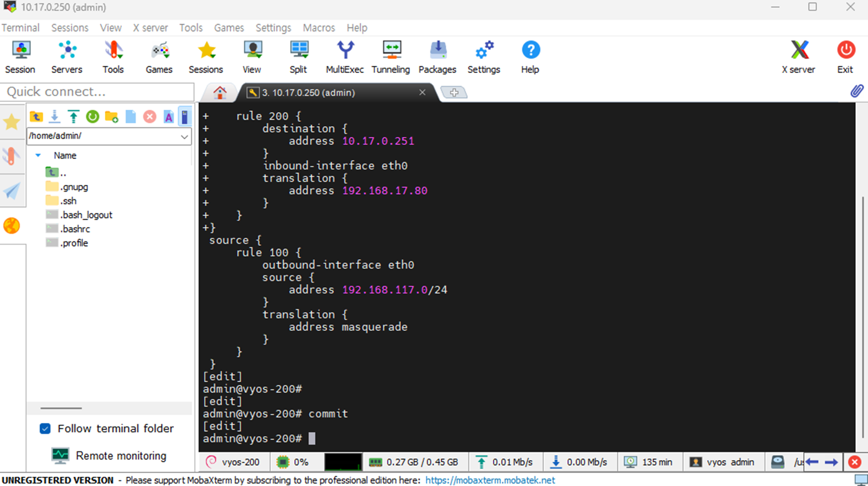Click the View toolbar icon
The image size is (868, 486).
tap(252, 57)
